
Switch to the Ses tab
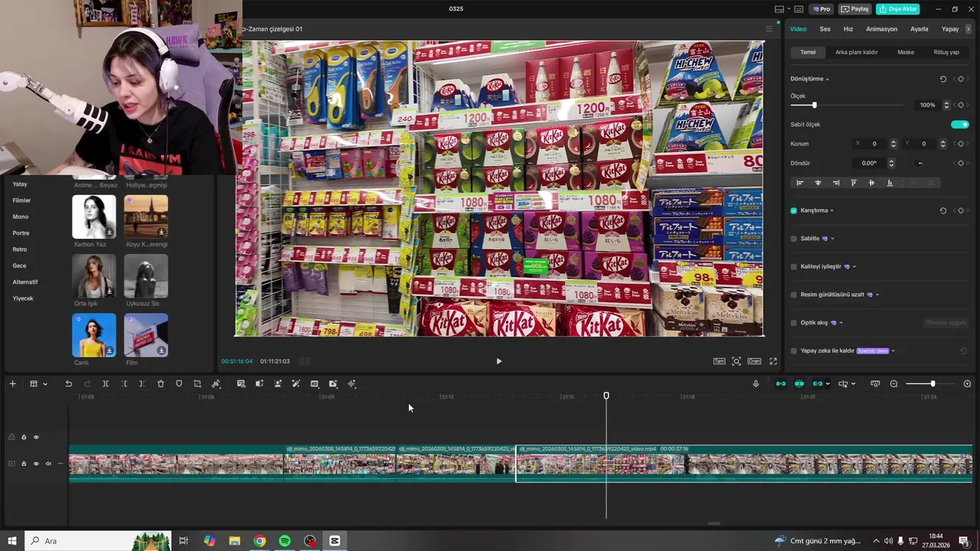825,29
